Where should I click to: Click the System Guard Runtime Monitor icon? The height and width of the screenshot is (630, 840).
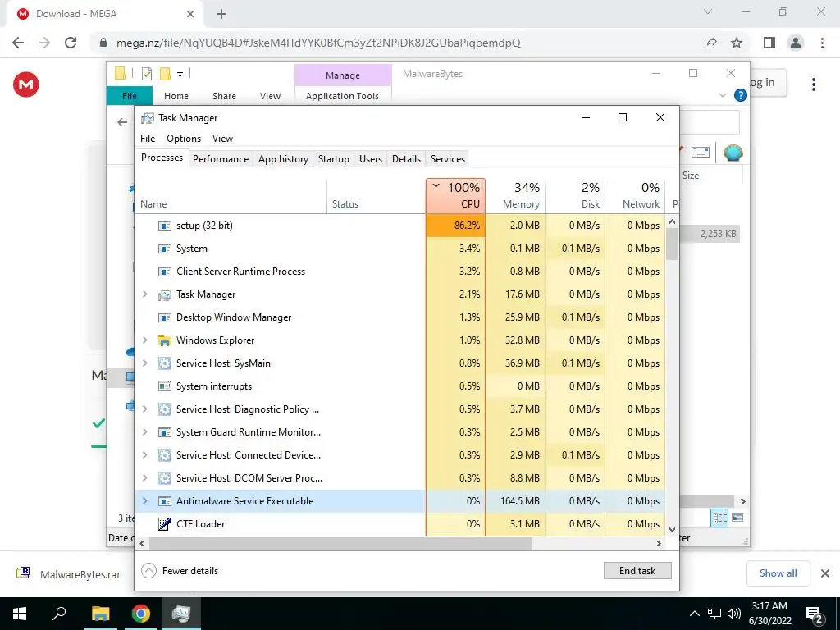(x=164, y=432)
